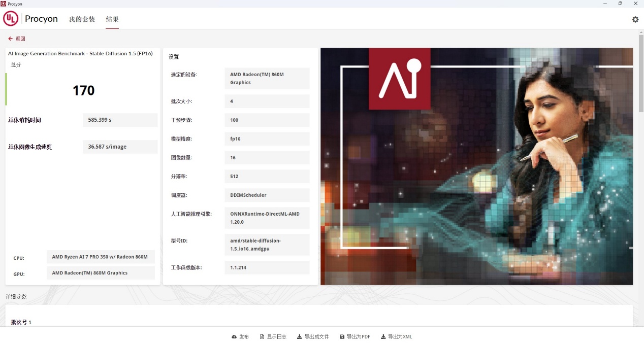Screen dimensions: 644x346
Task: Click the 批次号 1 section header
Action: tap(21, 322)
